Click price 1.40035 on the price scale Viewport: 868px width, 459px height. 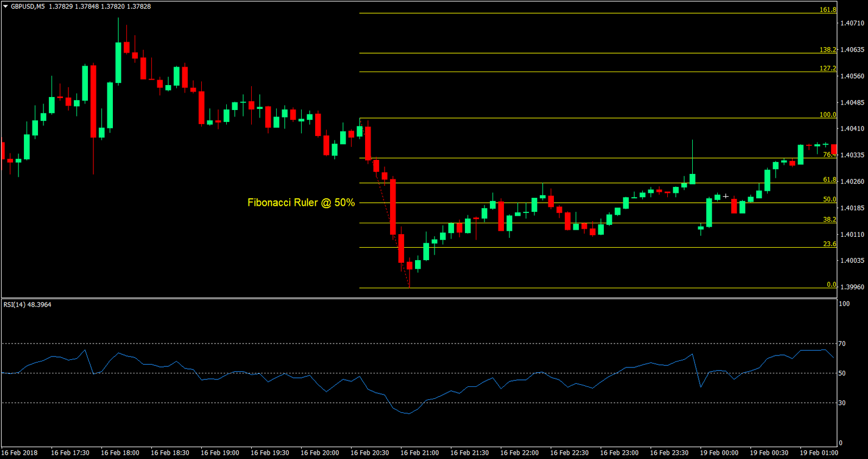coord(852,261)
